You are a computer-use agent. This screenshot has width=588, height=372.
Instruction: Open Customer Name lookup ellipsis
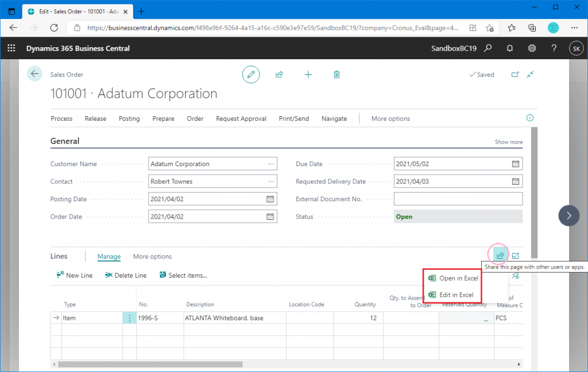click(271, 164)
